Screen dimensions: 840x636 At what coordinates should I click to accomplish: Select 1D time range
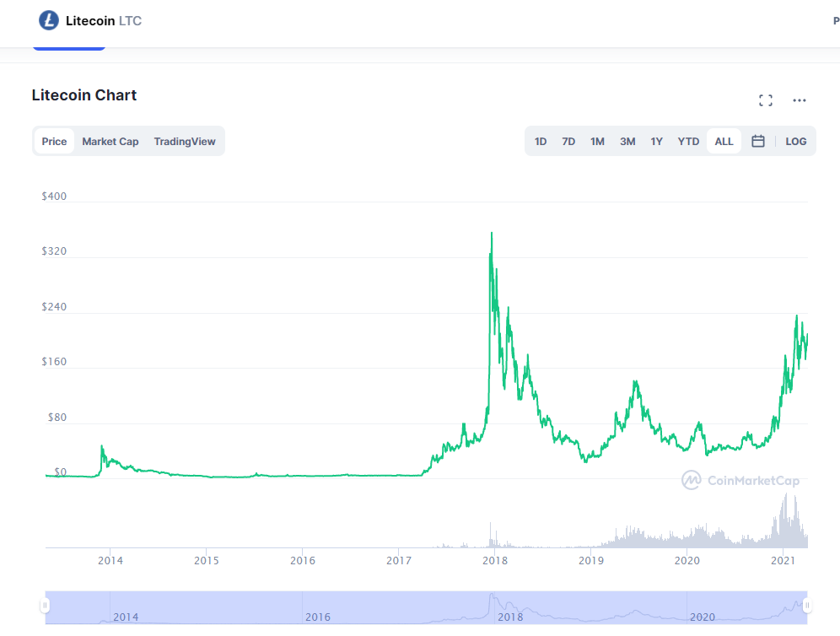click(x=541, y=142)
